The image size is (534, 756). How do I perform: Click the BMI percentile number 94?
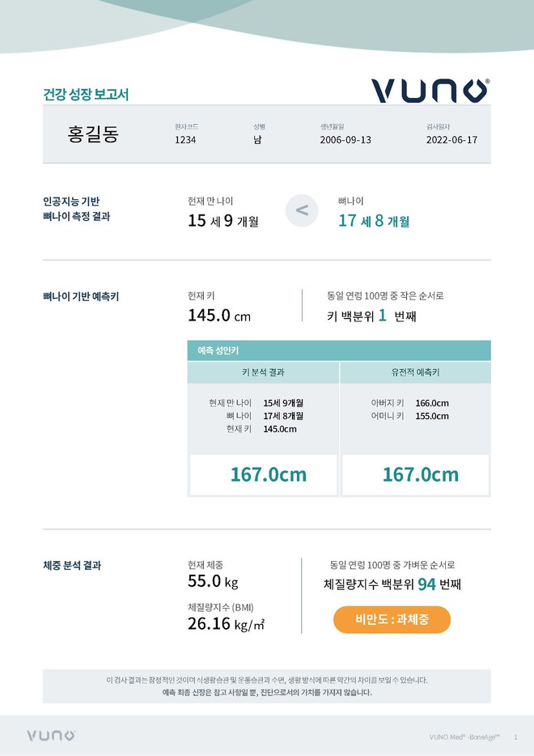click(427, 584)
